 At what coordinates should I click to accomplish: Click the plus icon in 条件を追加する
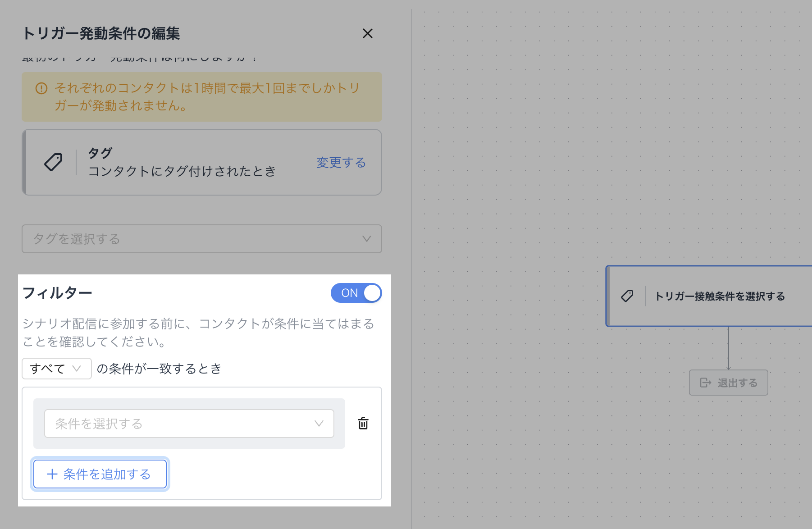(x=52, y=474)
